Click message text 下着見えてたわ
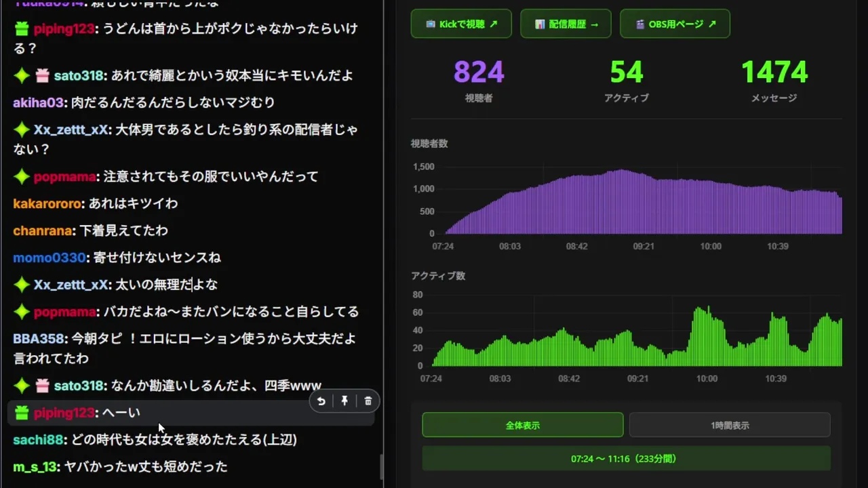Viewport: 868px width, 488px height. click(x=123, y=230)
